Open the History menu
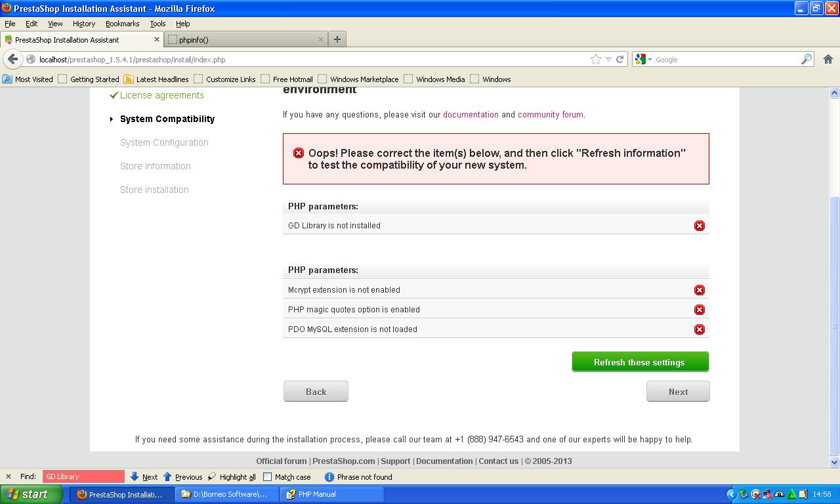Viewport: 840px width, 504px height. [x=84, y=24]
